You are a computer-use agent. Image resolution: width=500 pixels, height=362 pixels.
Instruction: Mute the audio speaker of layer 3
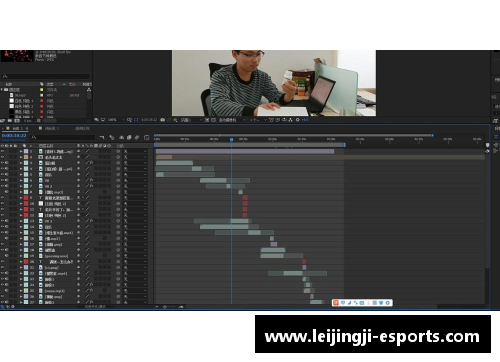pyautogui.click(x=7, y=163)
